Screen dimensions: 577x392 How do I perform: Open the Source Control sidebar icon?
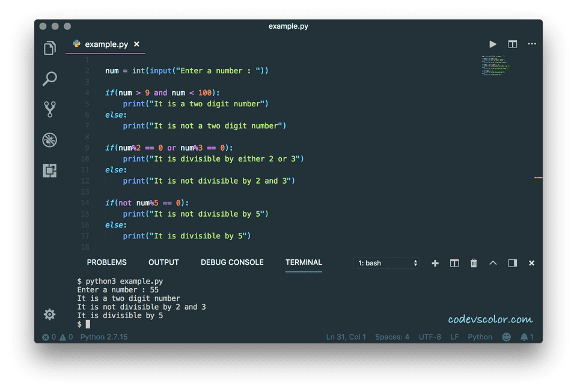(49, 110)
